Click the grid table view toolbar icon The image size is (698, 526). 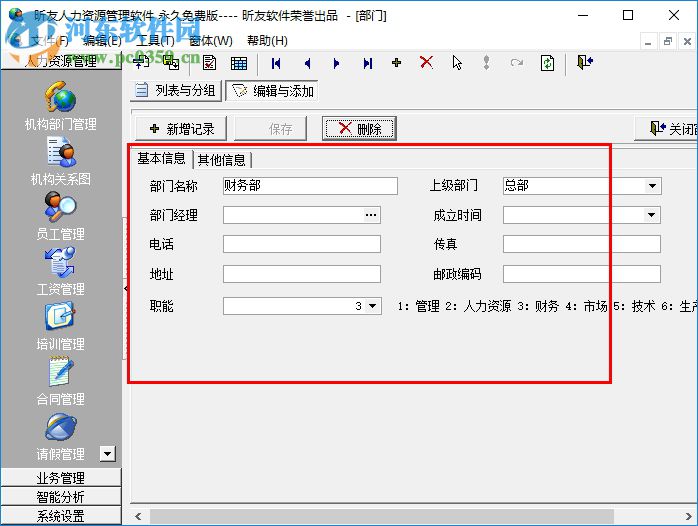click(239, 63)
